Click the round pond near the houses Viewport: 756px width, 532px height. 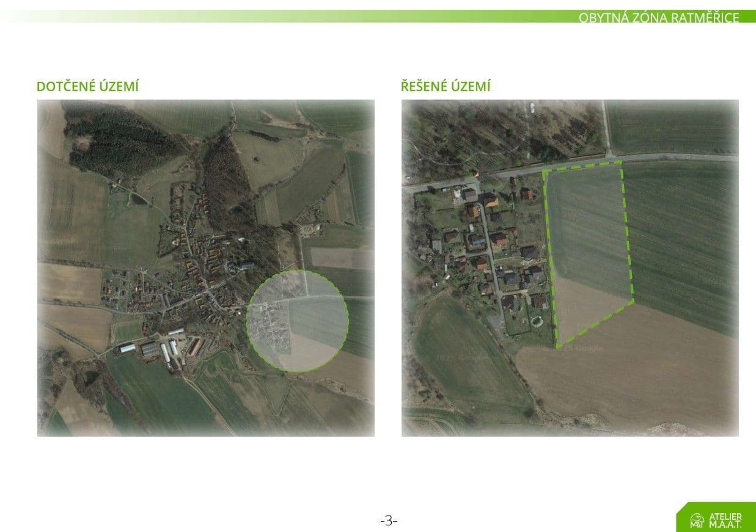(535, 320)
